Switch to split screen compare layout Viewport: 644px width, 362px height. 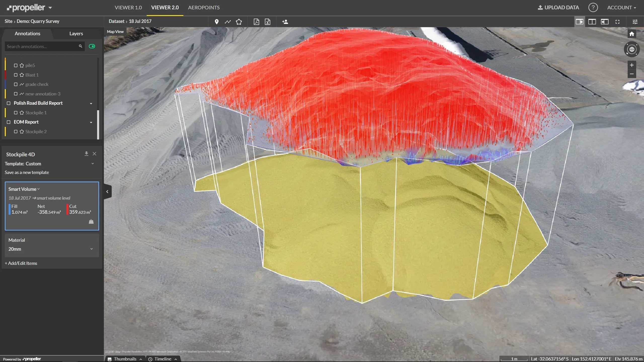pos(592,22)
